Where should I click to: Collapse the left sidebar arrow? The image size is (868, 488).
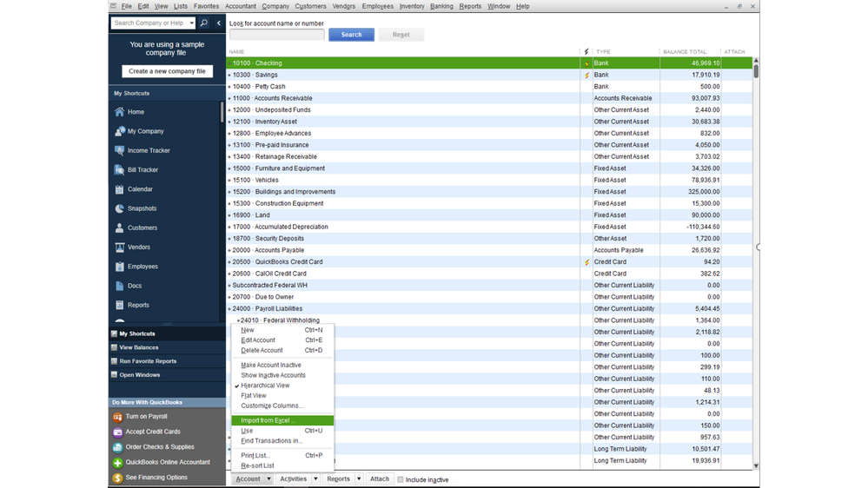coord(219,23)
